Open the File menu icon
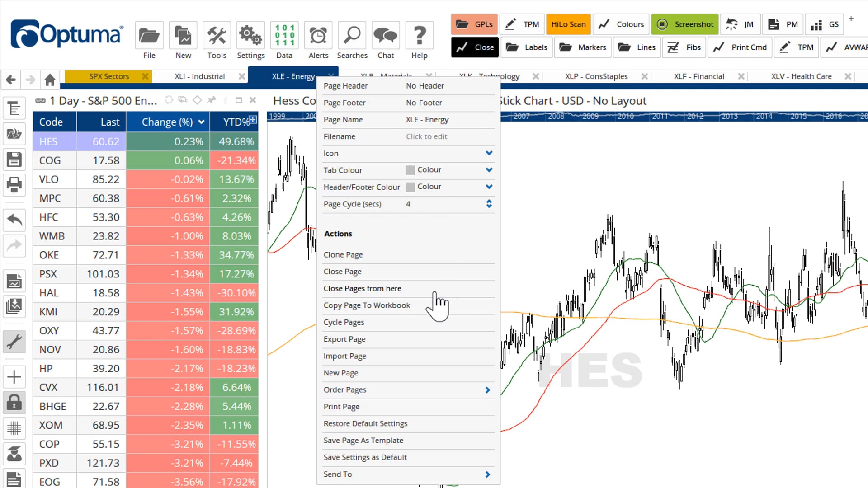Viewport: 868px width, 488px height. coord(149,36)
